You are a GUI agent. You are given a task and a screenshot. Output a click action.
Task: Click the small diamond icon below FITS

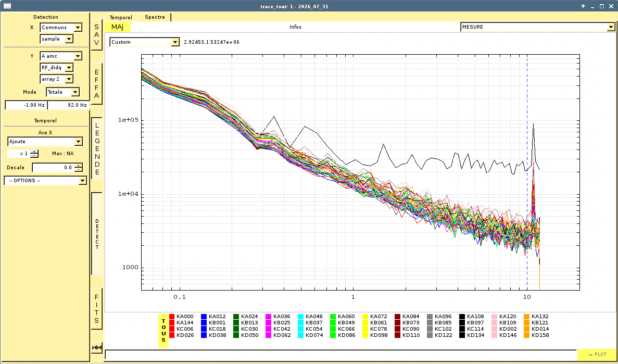96,347
